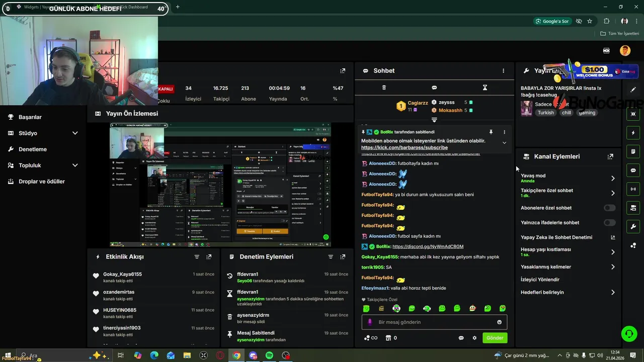
Task: Toggle the lightning activity widget icon
Action: tap(633, 133)
